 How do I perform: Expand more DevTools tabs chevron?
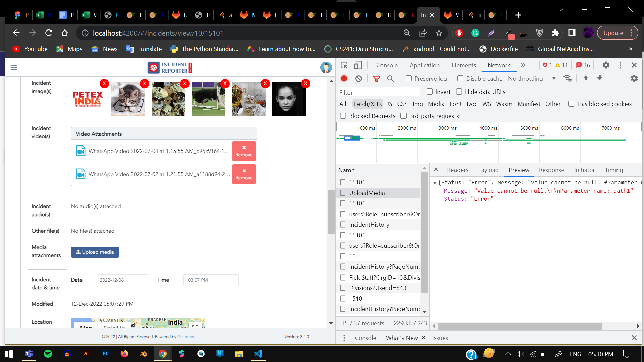pos(523,65)
